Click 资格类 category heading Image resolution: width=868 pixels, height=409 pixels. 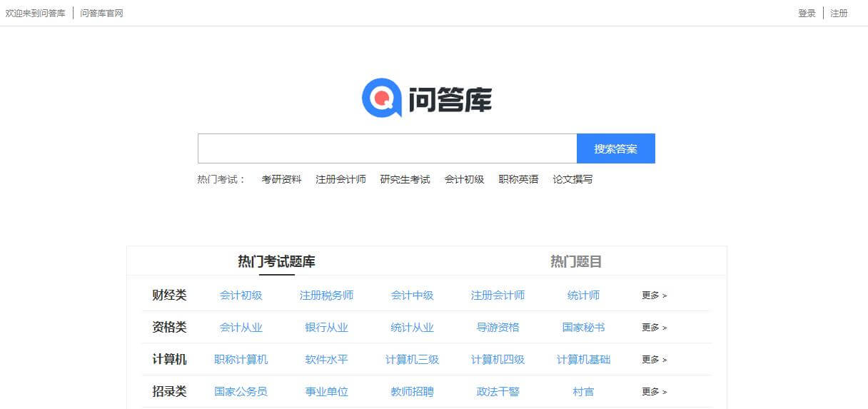[169, 327]
